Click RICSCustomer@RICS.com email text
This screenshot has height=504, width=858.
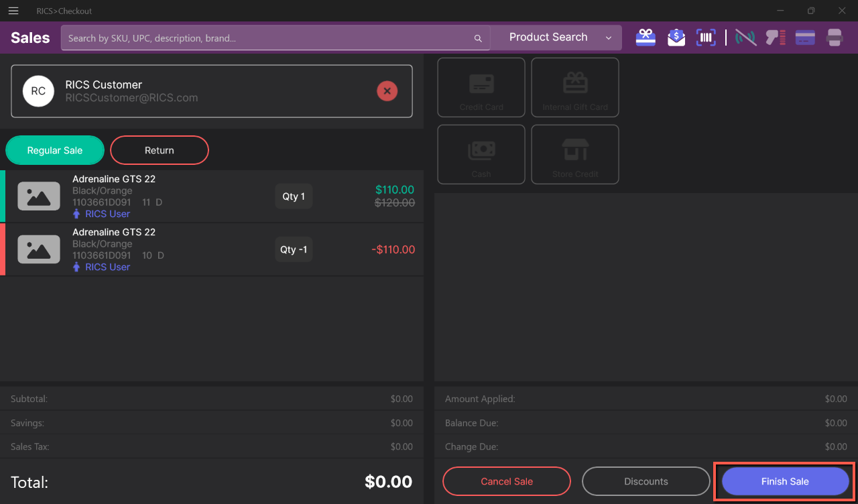tap(131, 98)
